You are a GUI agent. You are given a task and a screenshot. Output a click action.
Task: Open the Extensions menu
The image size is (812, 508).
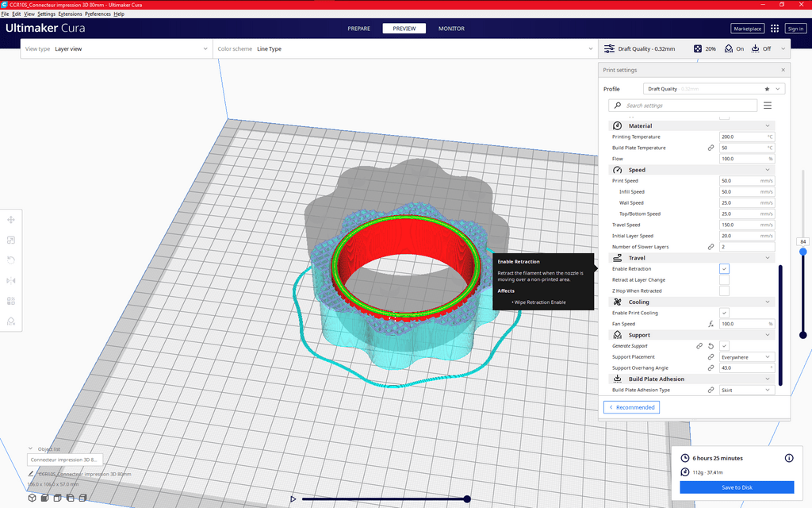click(x=70, y=14)
